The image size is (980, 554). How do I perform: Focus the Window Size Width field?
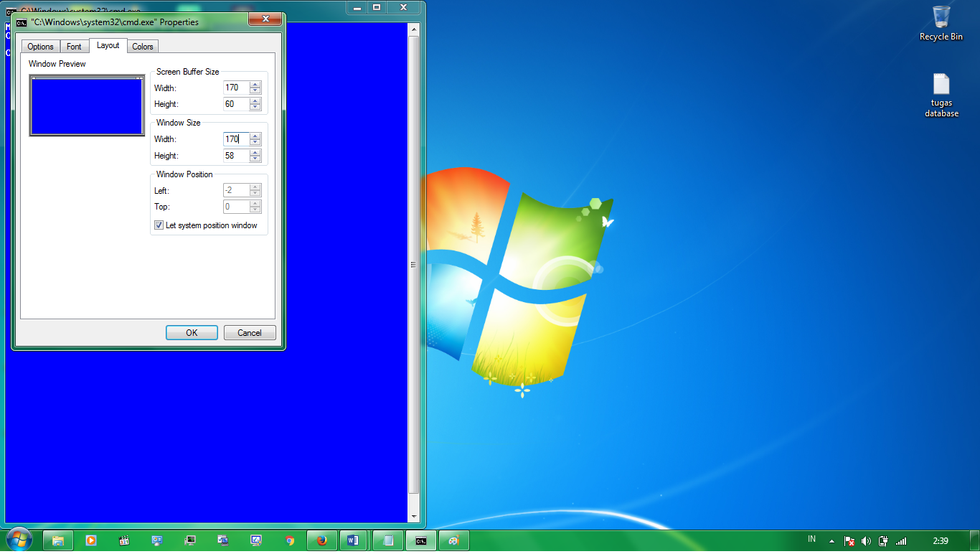coord(237,139)
